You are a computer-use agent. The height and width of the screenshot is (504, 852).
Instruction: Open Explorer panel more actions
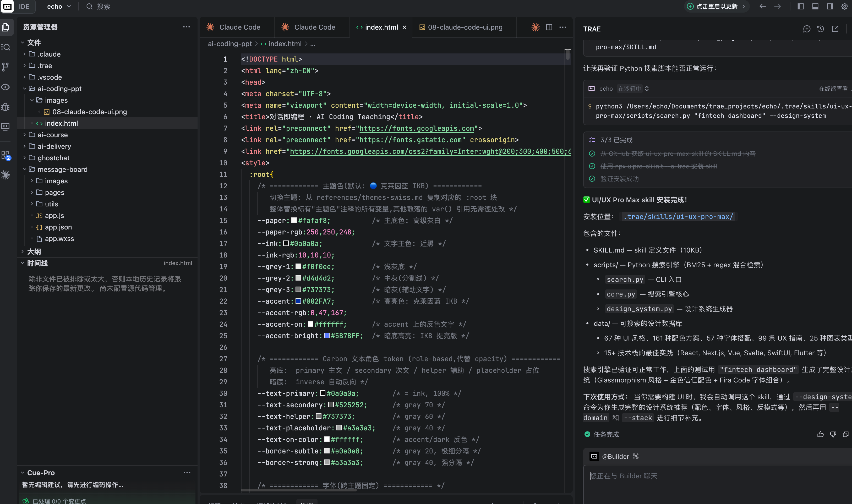tap(187, 27)
